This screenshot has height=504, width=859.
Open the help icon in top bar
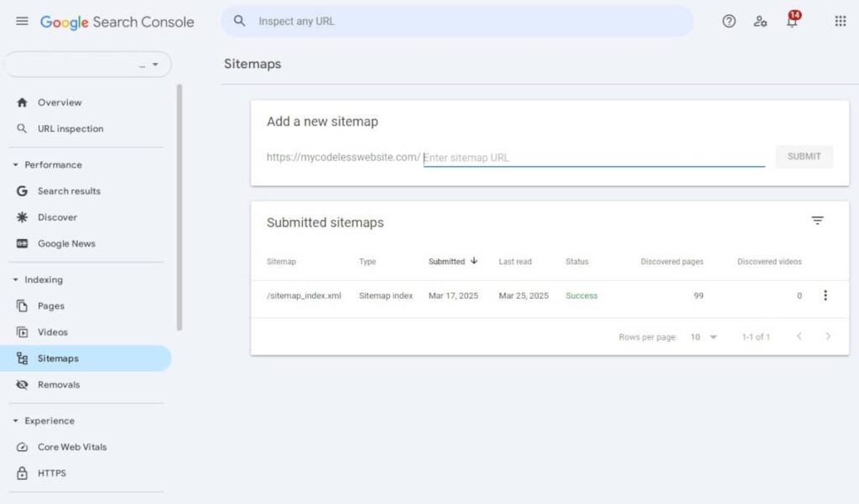pos(728,22)
